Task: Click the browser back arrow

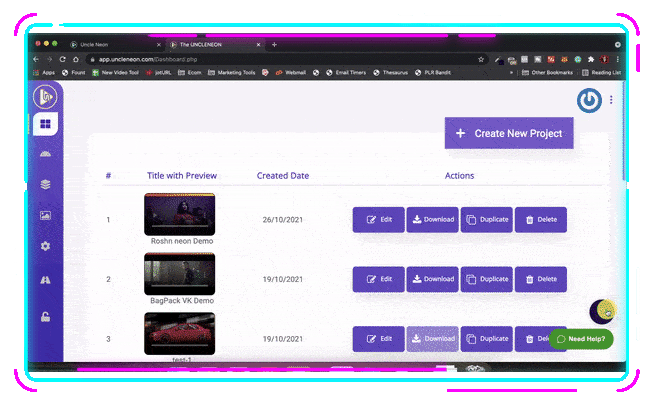Action: click(x=36, y=59)
